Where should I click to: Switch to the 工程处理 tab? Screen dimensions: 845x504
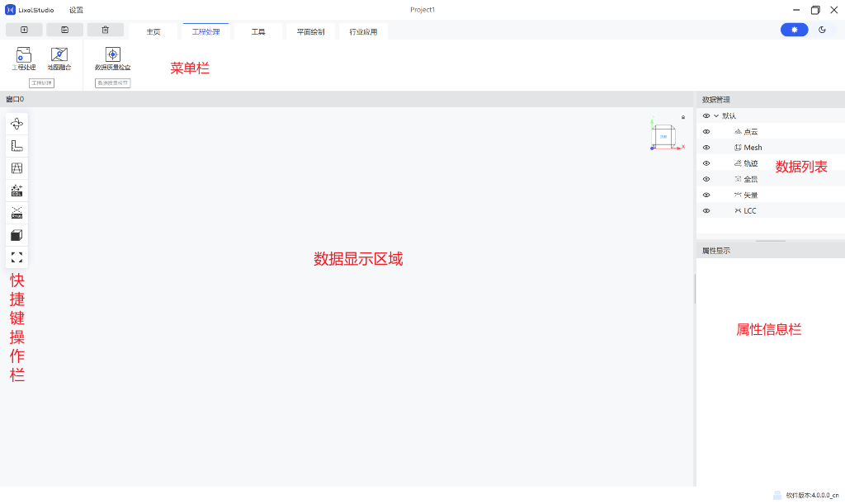point(205,32)
